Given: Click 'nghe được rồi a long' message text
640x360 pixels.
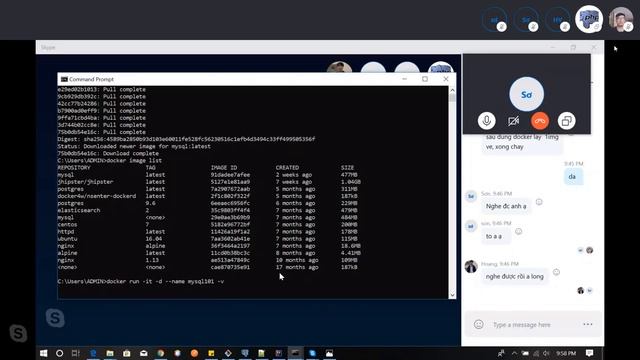Looking at the screenshot, I should pos(515,276).
